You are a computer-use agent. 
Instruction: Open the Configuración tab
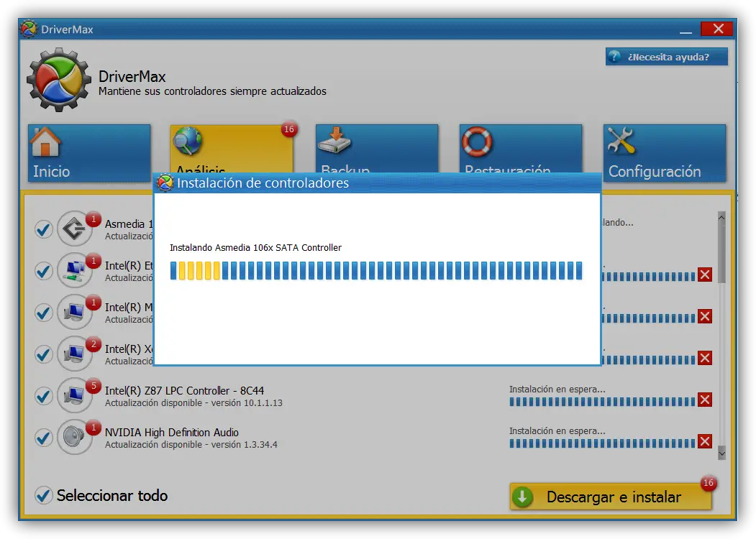click(665, 152)
